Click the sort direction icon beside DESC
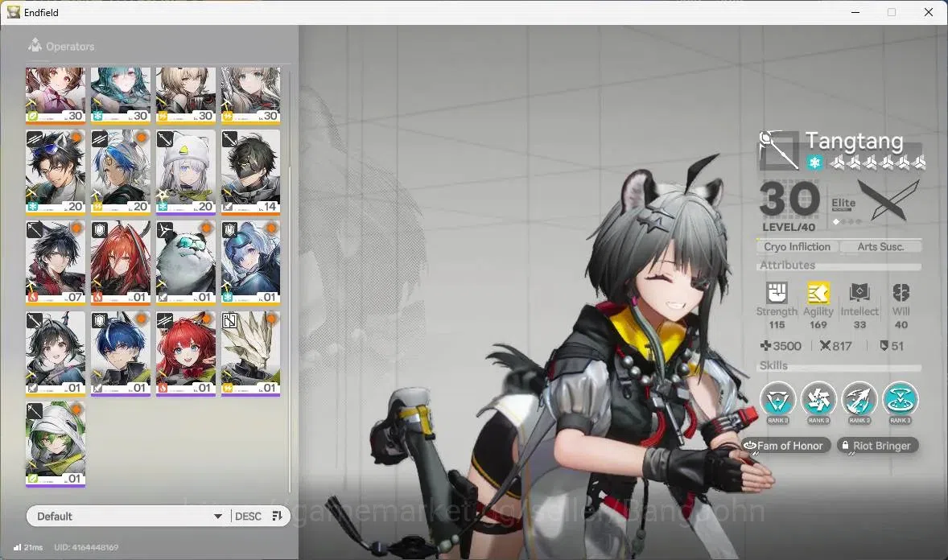Viewport: 948px width, 560px height. 278,516
